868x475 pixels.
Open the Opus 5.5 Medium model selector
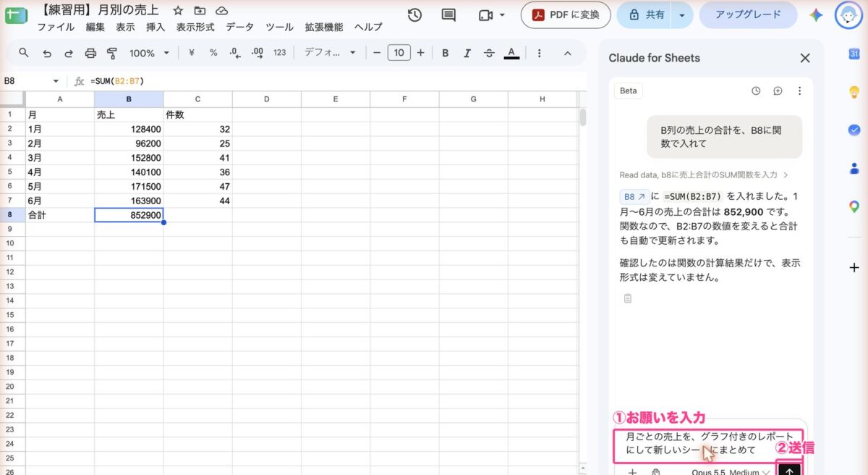pyautogui.click(x=730, y=472)
